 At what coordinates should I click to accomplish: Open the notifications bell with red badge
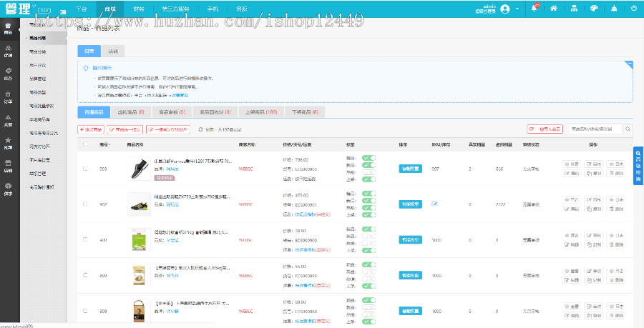[534, 9]
